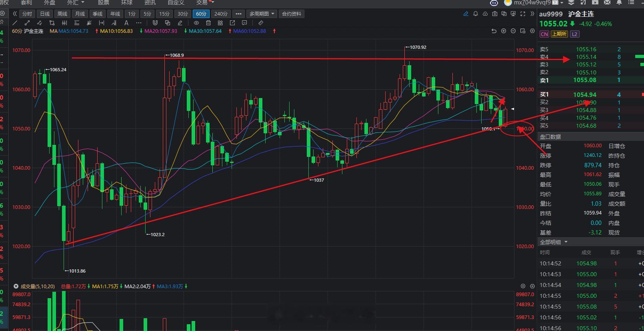This screenshot has width=644, height=331.
Task: Select the 240分 period tab
Action: (221, 14)
